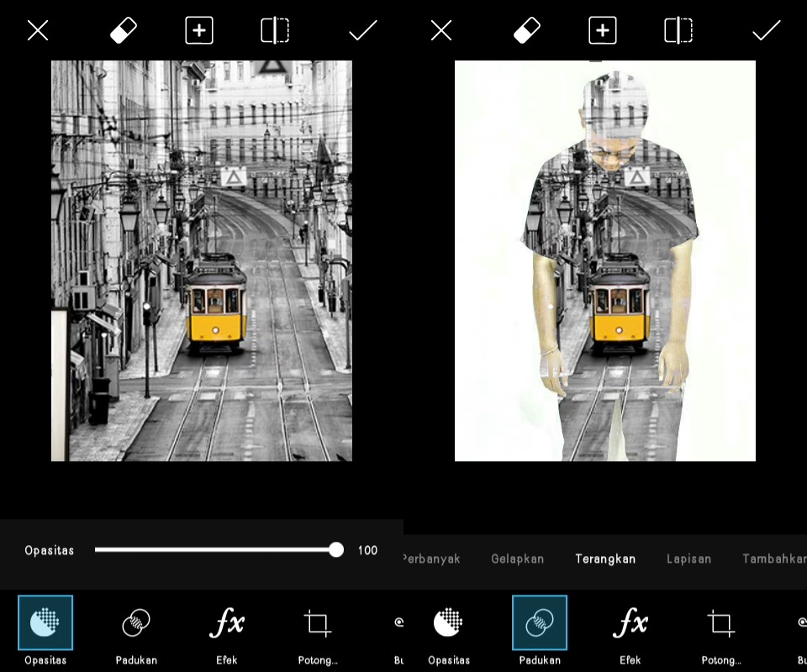Choose the Perbanyak blend mode

pos(432,559)
